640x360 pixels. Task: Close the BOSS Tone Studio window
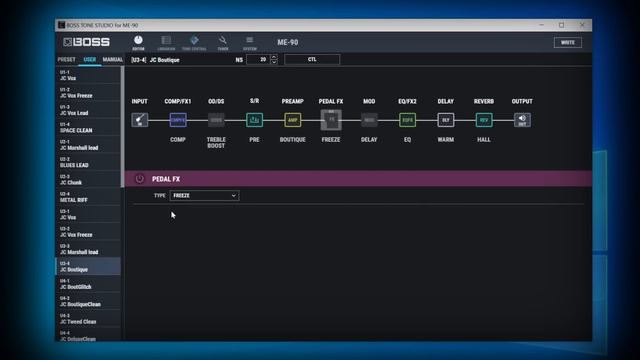(x=582, y=25)
